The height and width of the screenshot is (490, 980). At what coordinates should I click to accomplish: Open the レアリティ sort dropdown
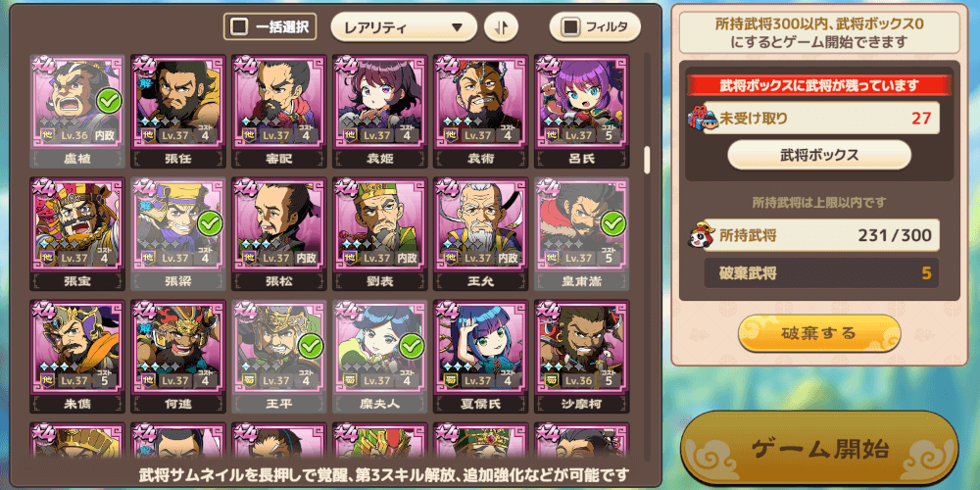click(x=403, y=26)
